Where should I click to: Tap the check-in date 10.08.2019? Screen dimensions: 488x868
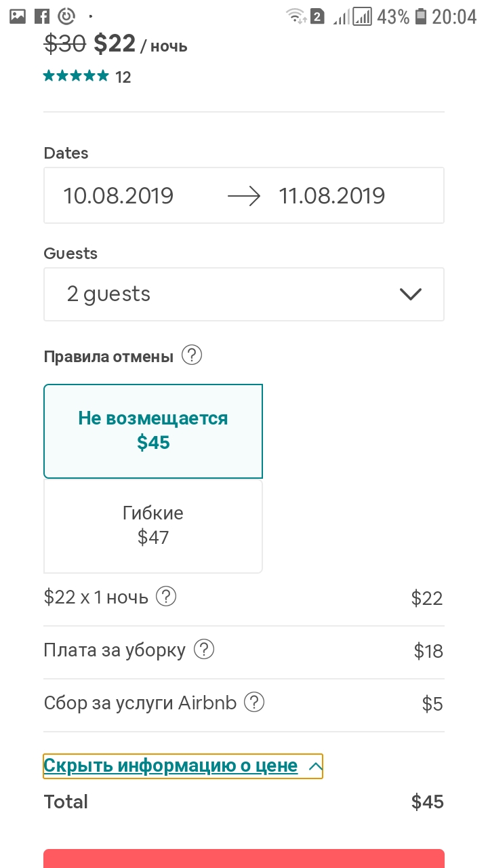tap(119, 196)
